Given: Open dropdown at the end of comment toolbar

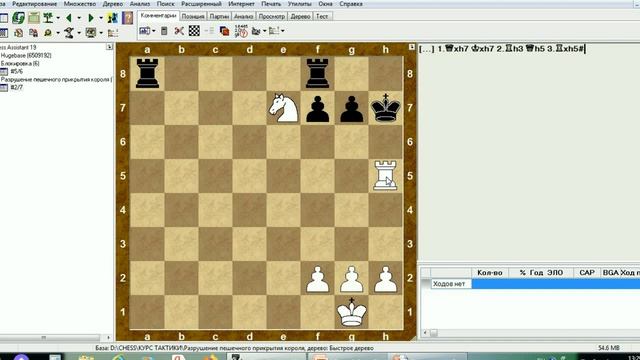Looking at the screenshot, I should click(x=282, y=31).
